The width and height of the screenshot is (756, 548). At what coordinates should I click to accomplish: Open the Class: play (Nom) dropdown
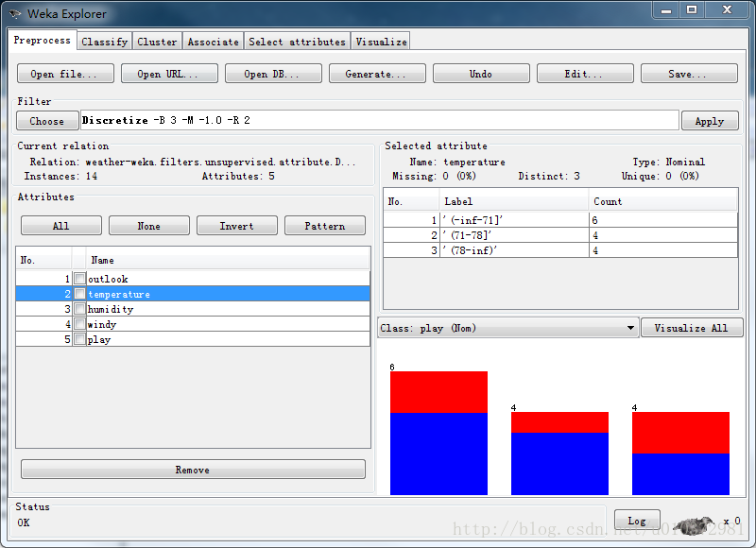click(x=508, y=328)
